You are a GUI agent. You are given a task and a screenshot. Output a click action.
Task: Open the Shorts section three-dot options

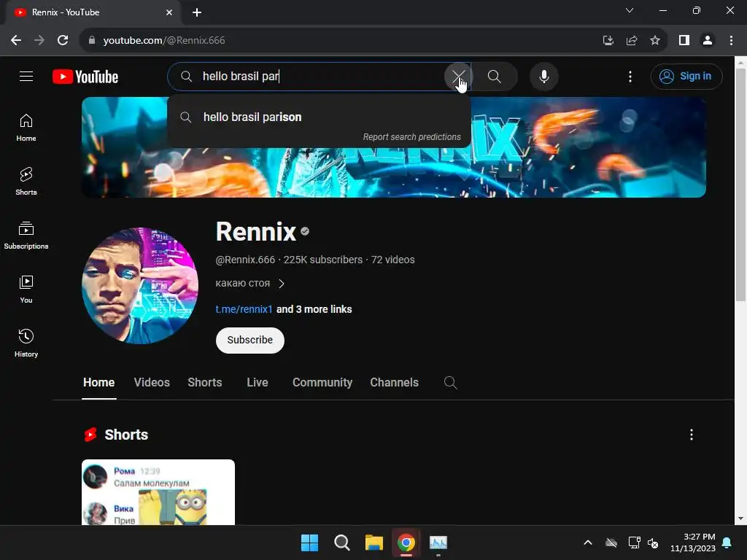click(692, 435)
